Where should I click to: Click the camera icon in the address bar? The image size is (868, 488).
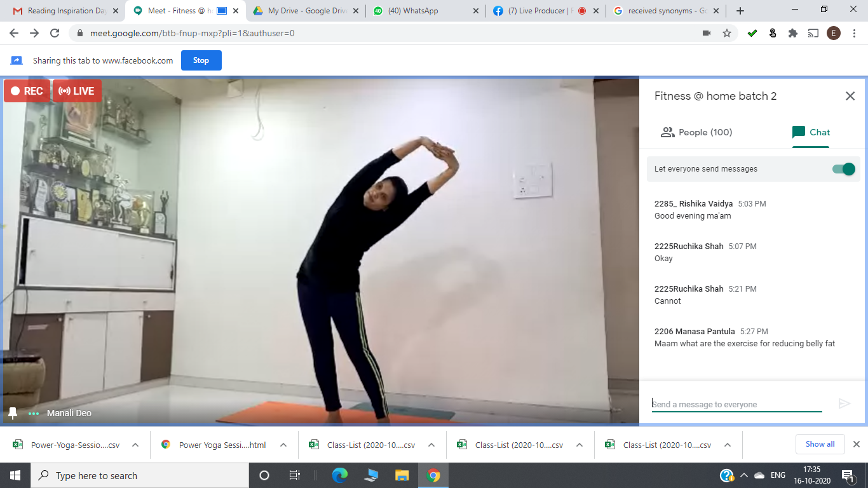(705, 33)
